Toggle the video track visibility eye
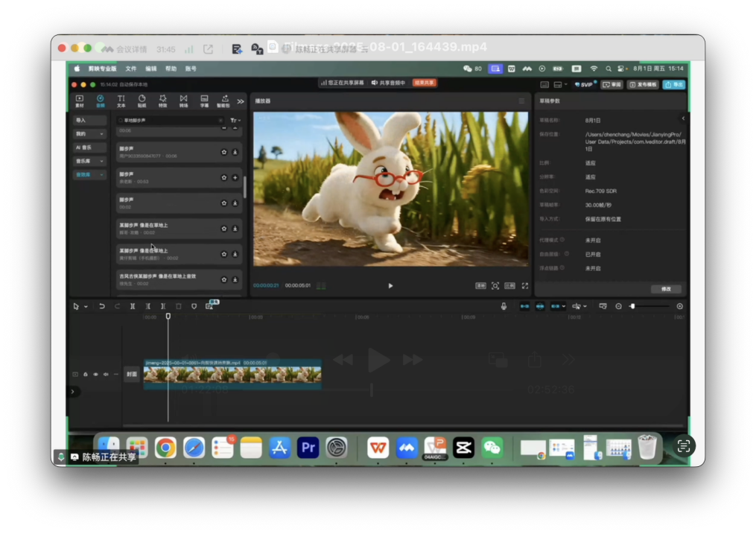The height and width of the screenshot is (534, 756). point(95,374)
